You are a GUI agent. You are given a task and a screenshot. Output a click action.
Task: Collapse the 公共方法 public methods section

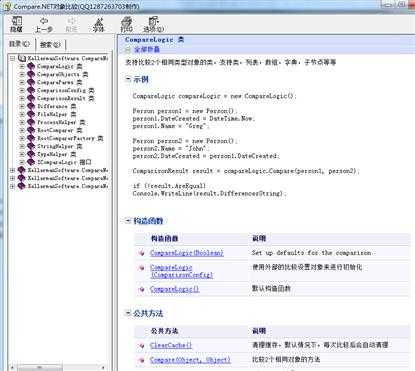(128, 313)
